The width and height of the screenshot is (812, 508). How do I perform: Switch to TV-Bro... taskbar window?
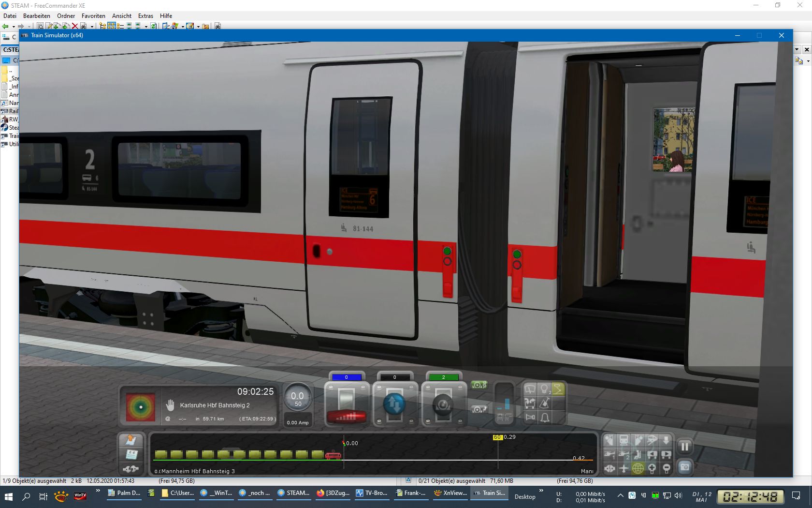coord(372,493)
